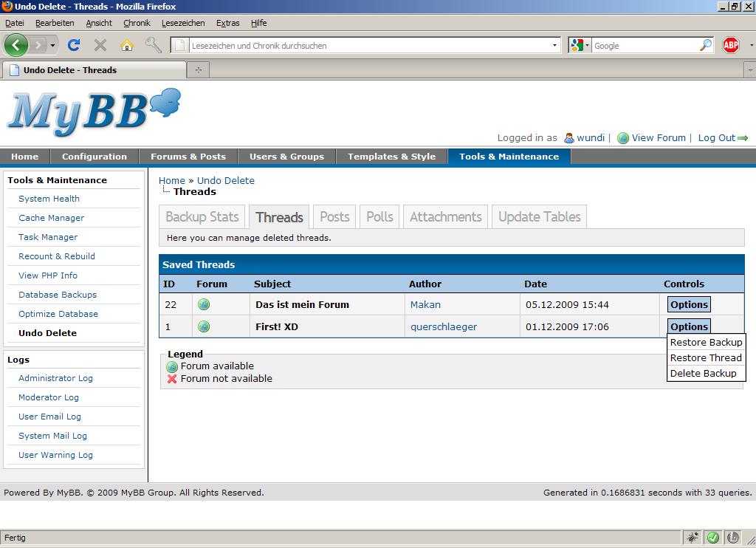
Task: Choose Restore Backup from options popup
Action: [x=707, y=343]
